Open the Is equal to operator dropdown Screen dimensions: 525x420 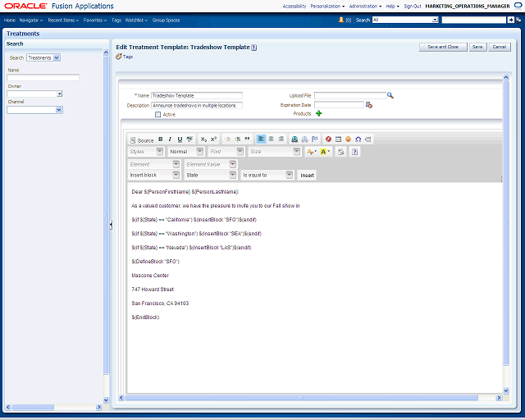point(290,175)
